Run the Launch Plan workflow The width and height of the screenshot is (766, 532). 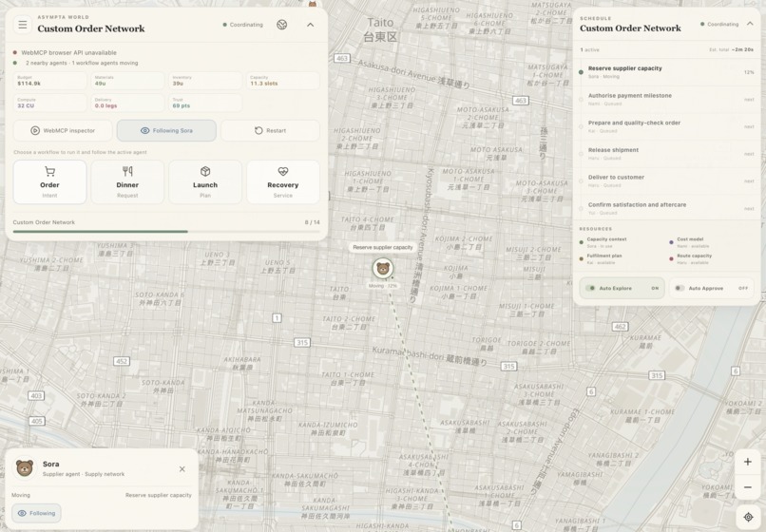point(205,182)
